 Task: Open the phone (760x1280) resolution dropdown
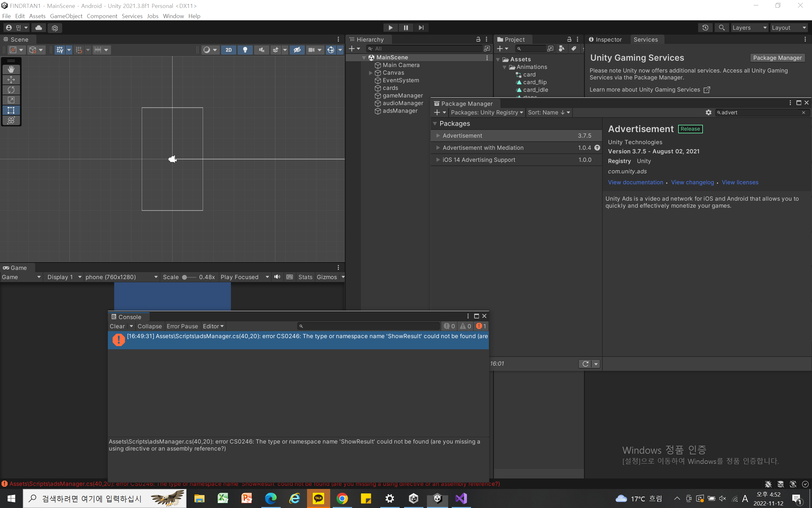pos(121,277)
